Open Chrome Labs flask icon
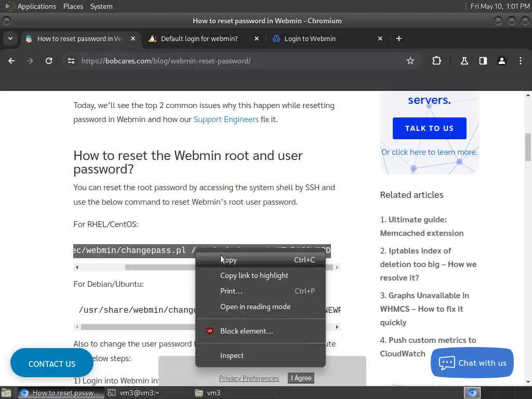 pos(464,61)
